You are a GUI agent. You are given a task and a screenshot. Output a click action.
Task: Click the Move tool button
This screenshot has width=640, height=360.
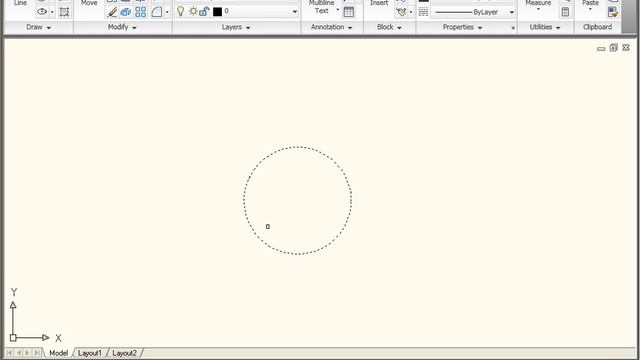89,3
